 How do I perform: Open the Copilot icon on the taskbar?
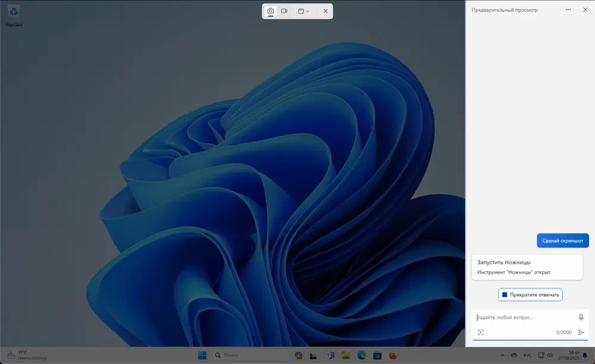[299, 355]
